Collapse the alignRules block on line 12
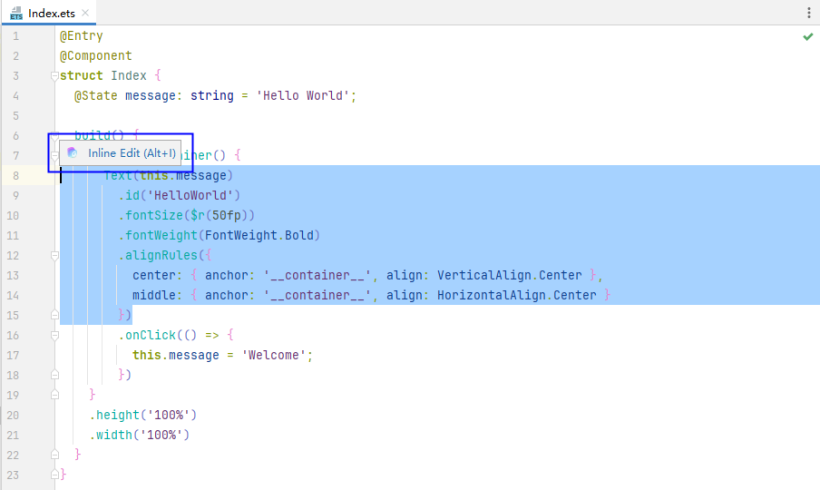820x490 pixels. 53,255
